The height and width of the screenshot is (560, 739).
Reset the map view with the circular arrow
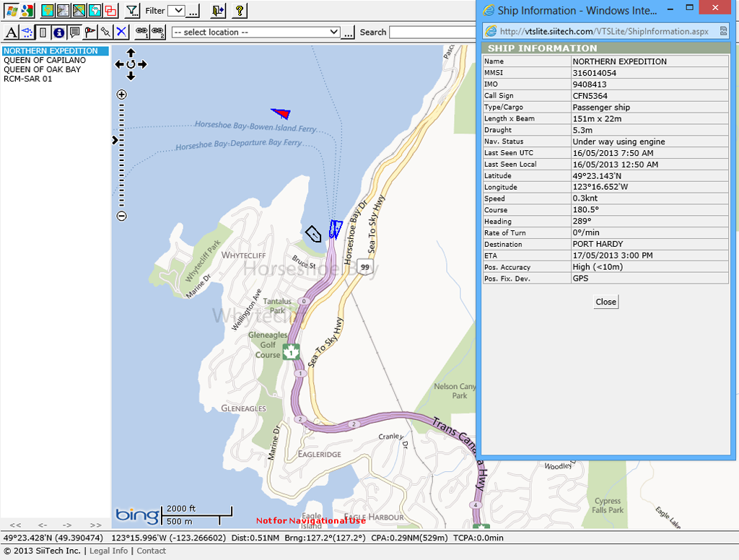131,64
